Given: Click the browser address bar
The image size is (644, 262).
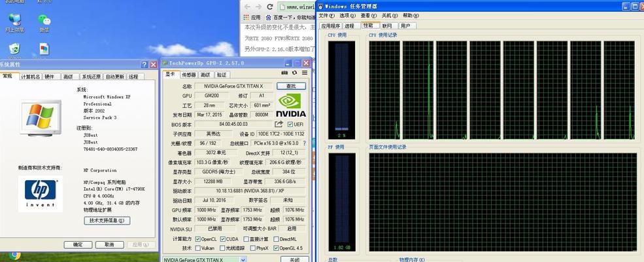Looking at the screenshot, I should [296, 7].
